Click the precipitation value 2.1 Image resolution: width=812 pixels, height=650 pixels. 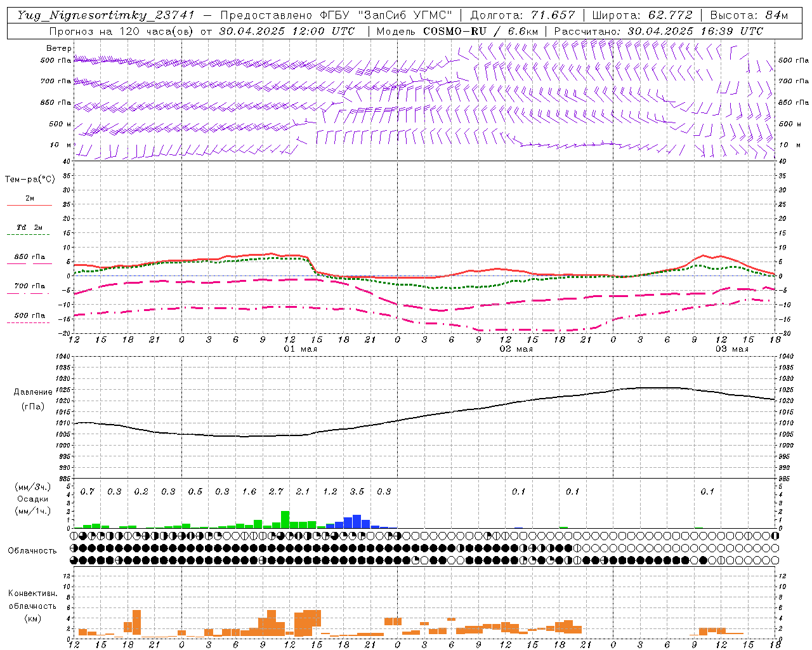pos(303,492)
